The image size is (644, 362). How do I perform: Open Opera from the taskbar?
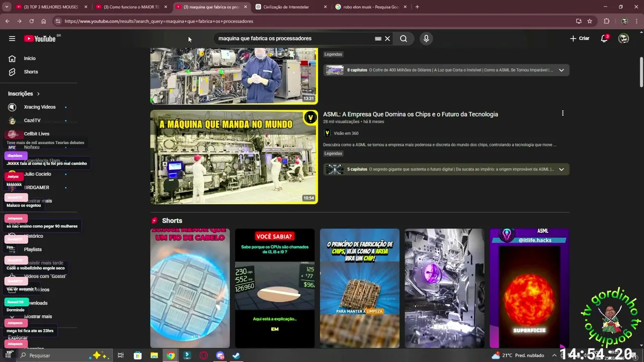pyautogui.click(x=203, y=355)
